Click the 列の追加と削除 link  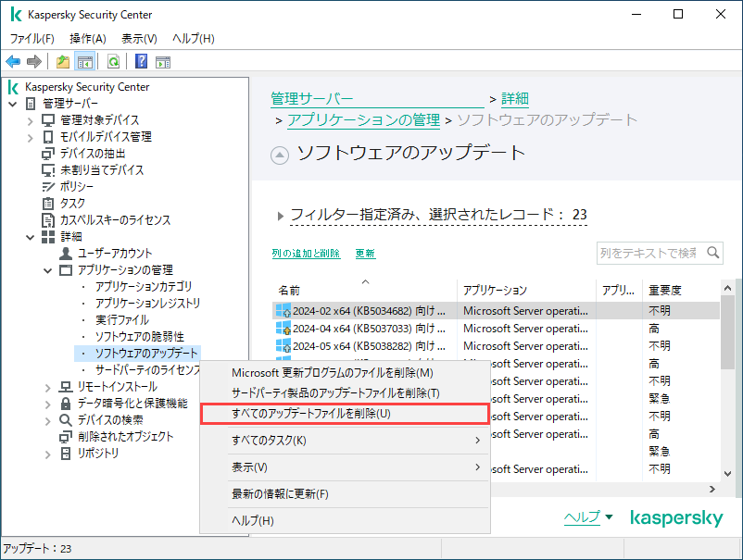tap(306, 254)
